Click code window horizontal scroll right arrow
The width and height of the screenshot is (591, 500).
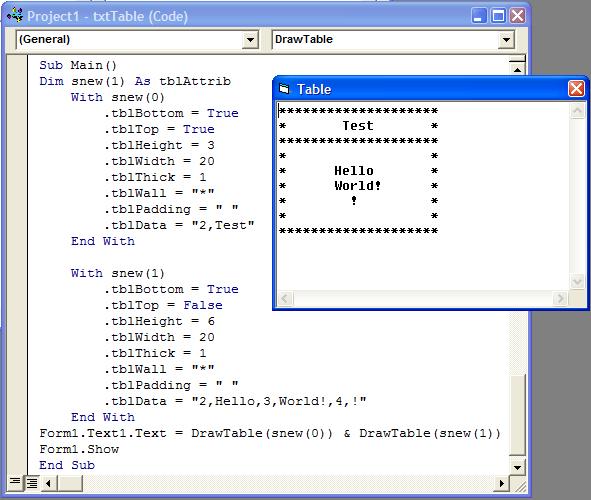[501, 483]
